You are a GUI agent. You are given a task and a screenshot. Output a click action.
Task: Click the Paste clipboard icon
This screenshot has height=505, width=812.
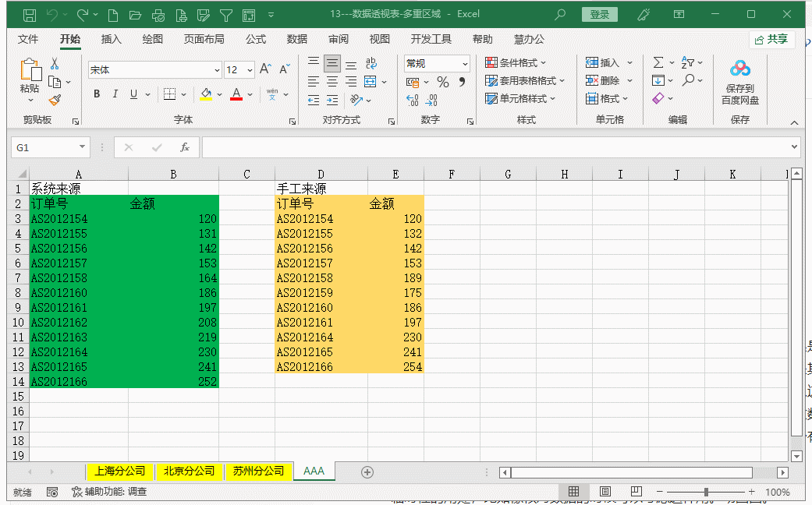(30, 70)
